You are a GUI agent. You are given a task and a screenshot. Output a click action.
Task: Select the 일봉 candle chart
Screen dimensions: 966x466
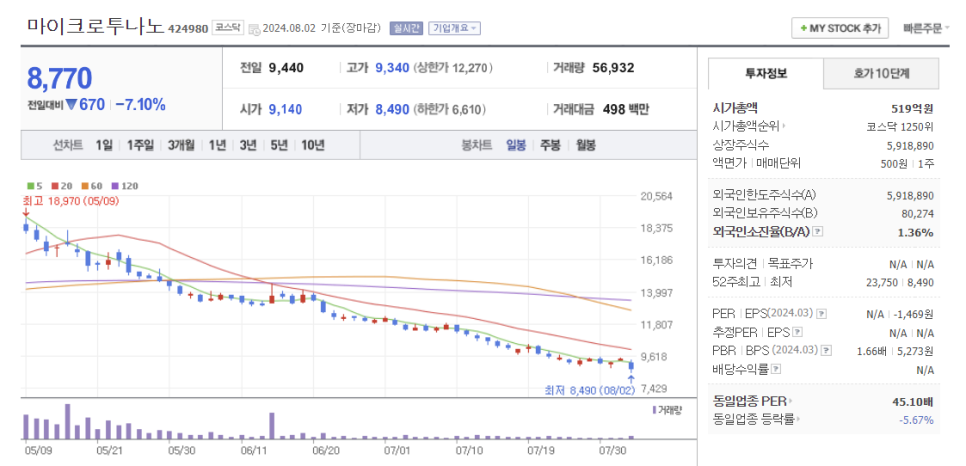point(516,145)
